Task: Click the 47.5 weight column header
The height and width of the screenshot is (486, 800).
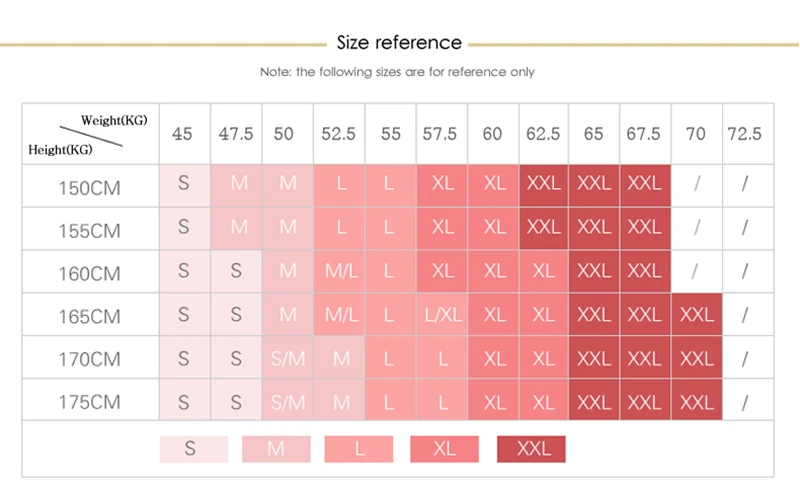Action: [x=236, y=134]
